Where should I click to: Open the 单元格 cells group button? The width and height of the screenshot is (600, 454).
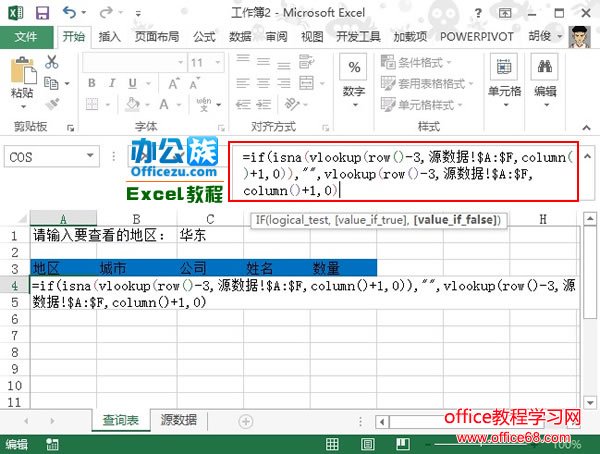pyautogui.click(x=504, y=81)
